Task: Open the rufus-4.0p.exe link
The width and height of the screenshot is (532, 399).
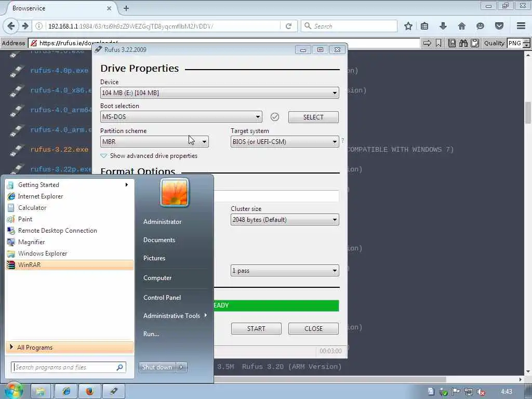Action: [59, 71]
